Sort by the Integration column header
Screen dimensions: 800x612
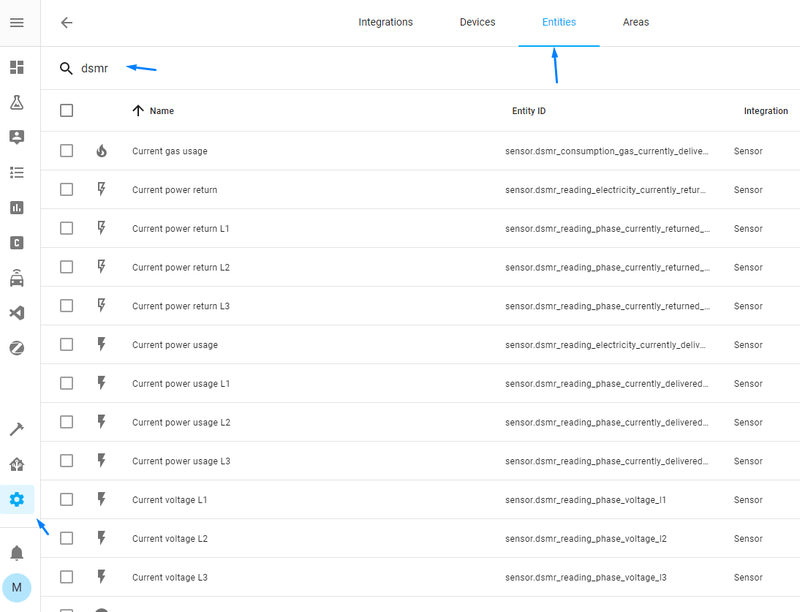(x=765, y=111)
